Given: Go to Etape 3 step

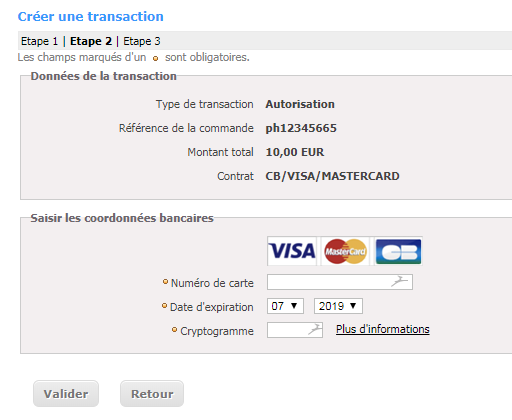Looking at the screenshot, I should tap(142, 41).
